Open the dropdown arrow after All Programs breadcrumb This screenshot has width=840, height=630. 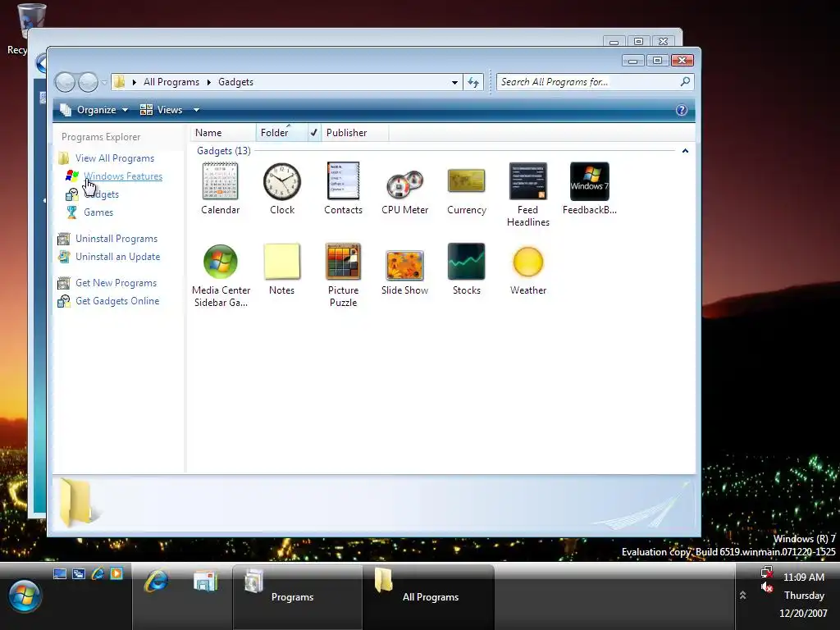[x=208, y=82]
